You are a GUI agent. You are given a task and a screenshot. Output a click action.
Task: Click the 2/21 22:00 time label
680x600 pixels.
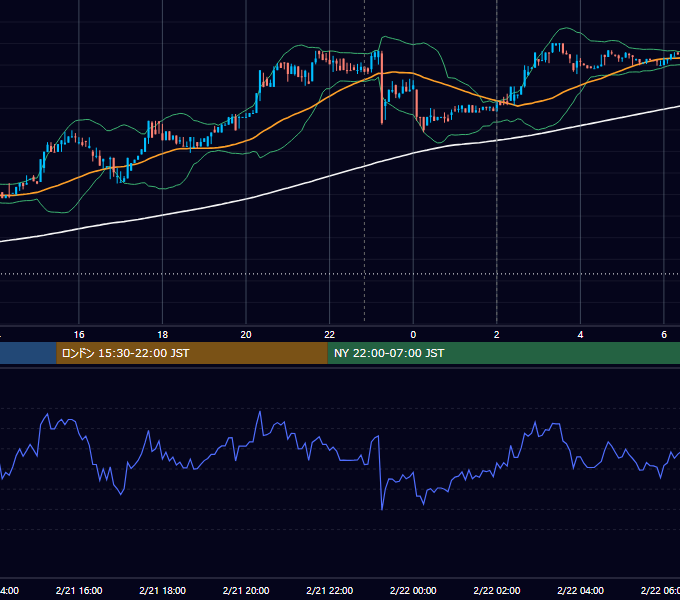click(330, 590)
